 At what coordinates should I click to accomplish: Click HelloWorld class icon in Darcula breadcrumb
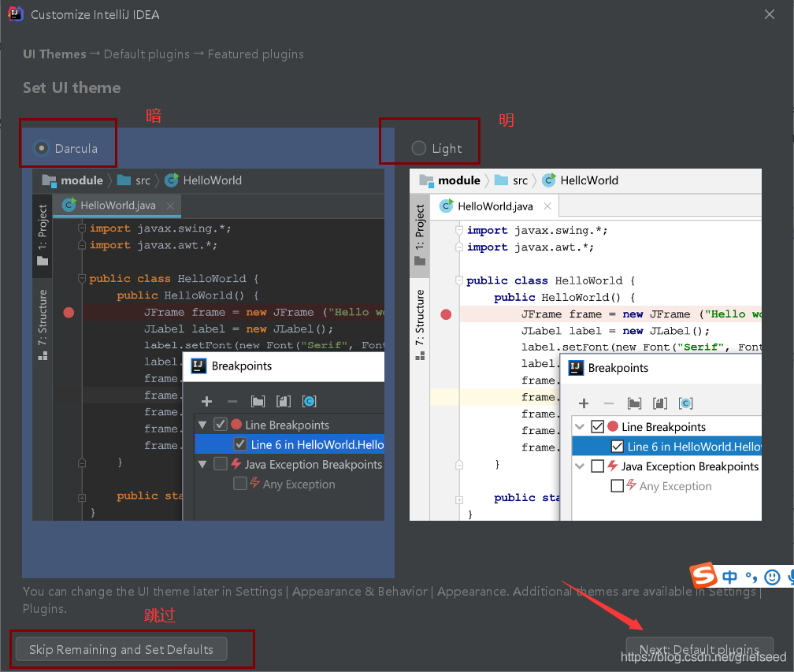172,180
